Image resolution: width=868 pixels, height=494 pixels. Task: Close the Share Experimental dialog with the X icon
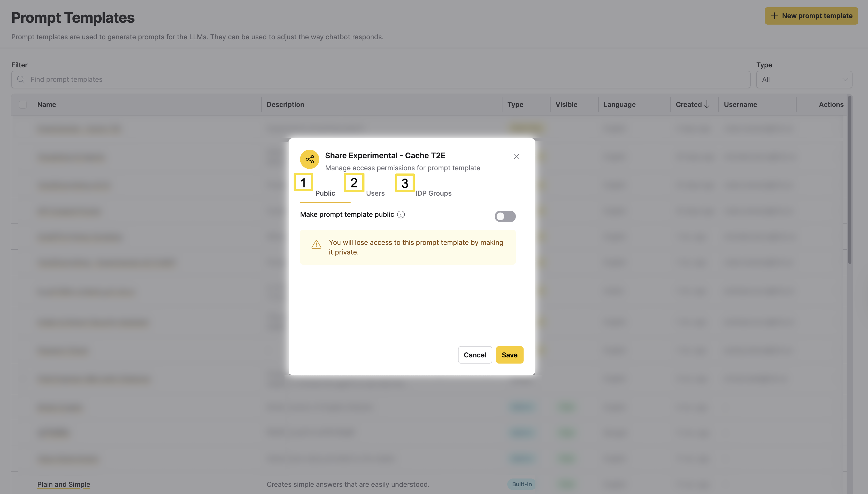(516, 156)
